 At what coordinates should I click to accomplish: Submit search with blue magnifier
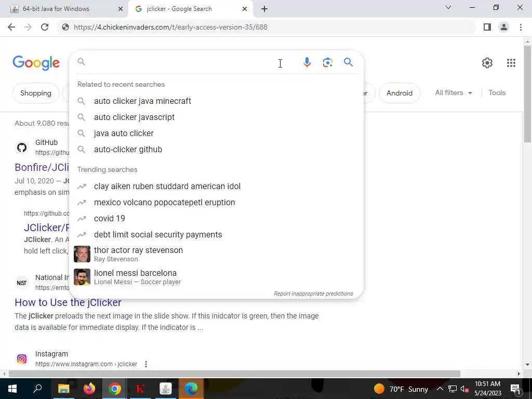pyautogui.click(x=348, y=62)
